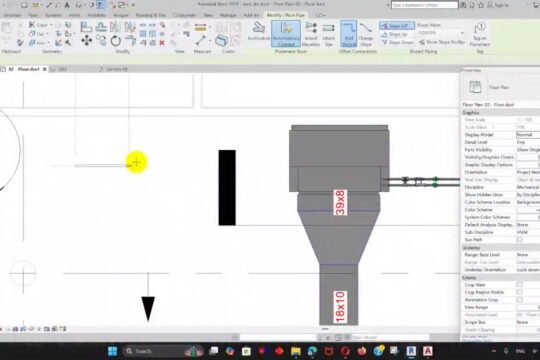Click the Align tool icon
Viewport: 540px width, 360px height.
coord(86,27)
